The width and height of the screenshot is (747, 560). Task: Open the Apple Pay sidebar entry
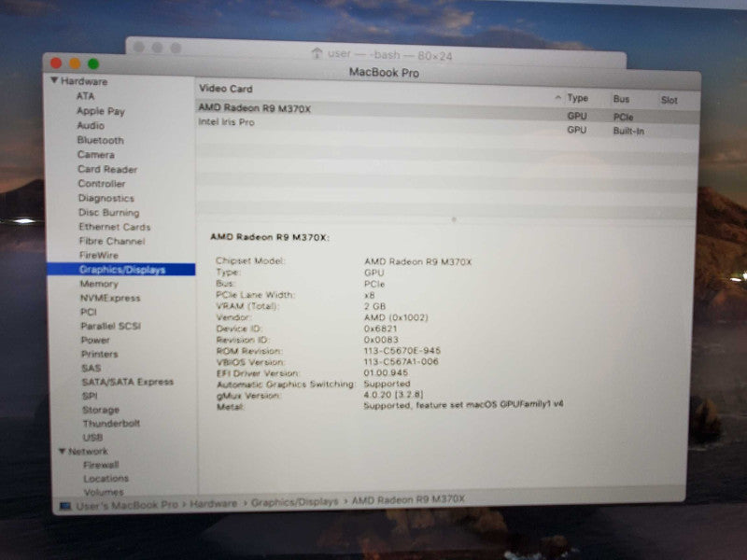point(101,111)
